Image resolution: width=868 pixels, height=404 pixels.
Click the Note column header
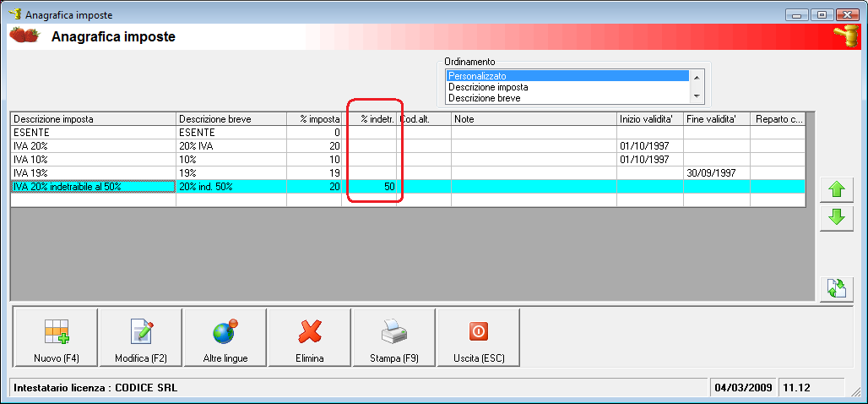tap(534, 119)
